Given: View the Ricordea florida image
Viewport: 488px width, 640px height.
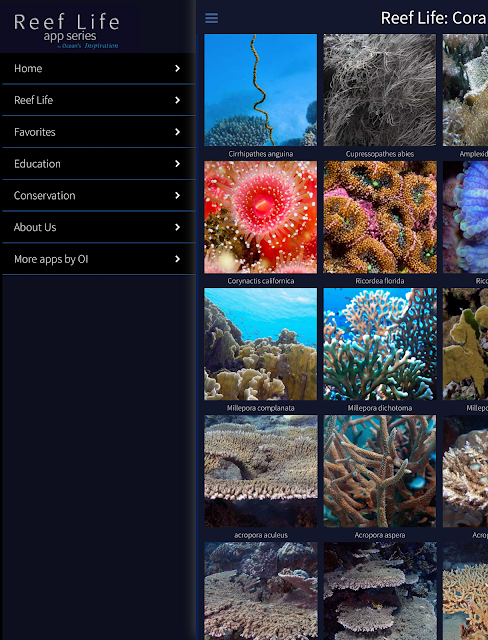Looking at the screenshot, I should click(x=379, y=217).
